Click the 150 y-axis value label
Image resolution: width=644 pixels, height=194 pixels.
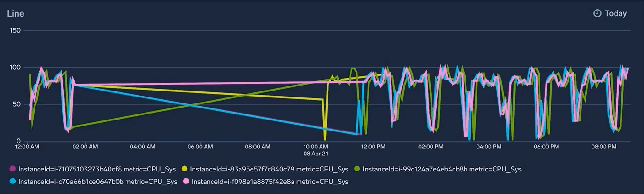coord(15,30)
